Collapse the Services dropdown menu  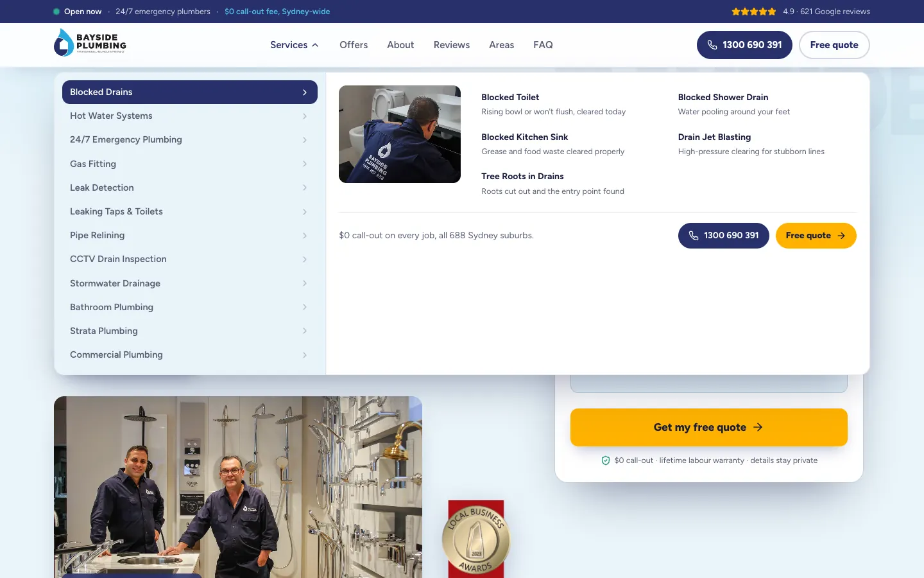[295, 45]
